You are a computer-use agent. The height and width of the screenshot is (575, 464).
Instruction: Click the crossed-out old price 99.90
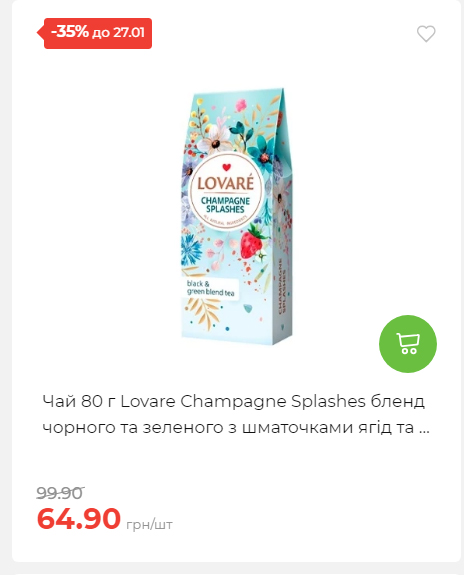[60, 494]
